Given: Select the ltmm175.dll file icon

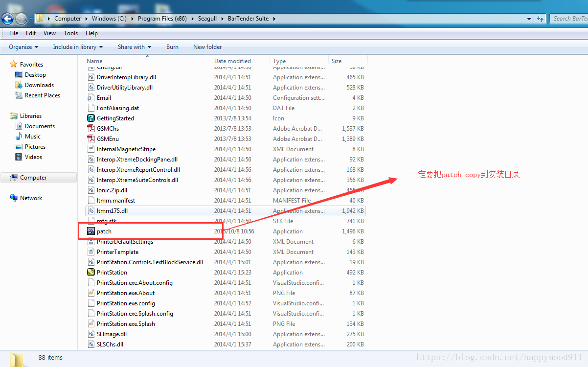Looking at the screenshot, I should pos(91,211).
